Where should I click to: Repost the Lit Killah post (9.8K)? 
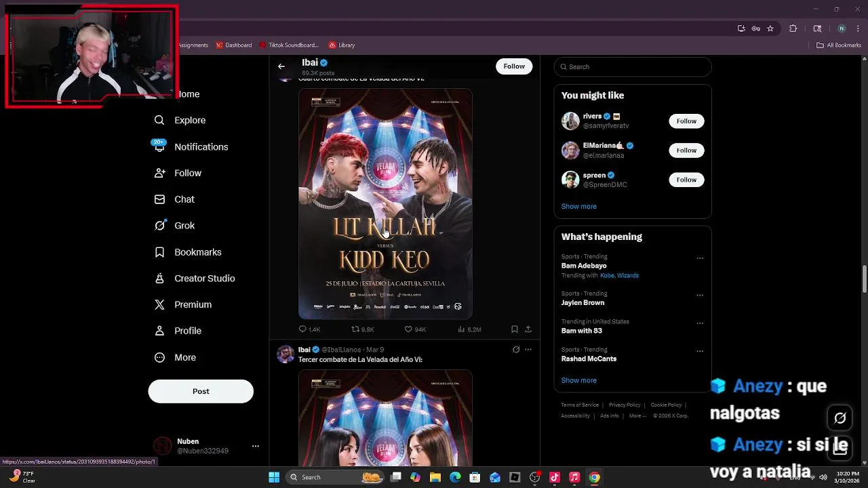point(362,329)
